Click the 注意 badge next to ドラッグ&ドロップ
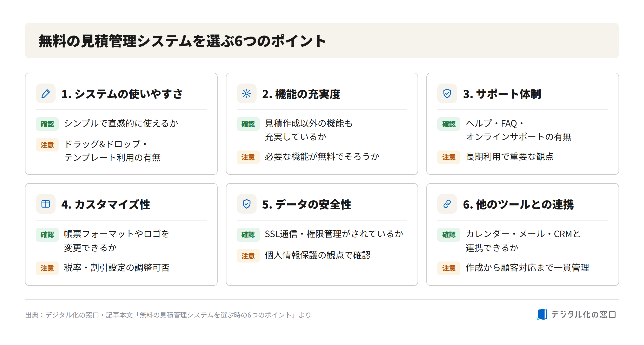The image size is (644, 345). (47, 145)
